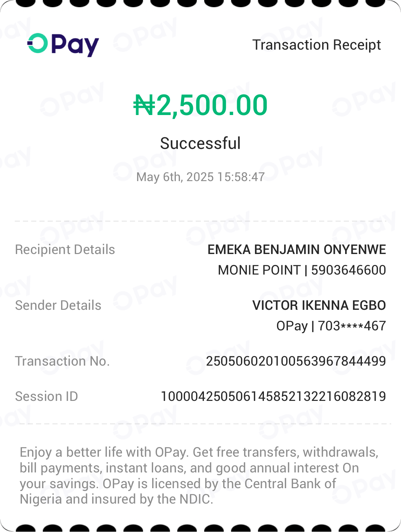
Task: Click the footer line mentioning NDIC
Action: tap(117, 499)
